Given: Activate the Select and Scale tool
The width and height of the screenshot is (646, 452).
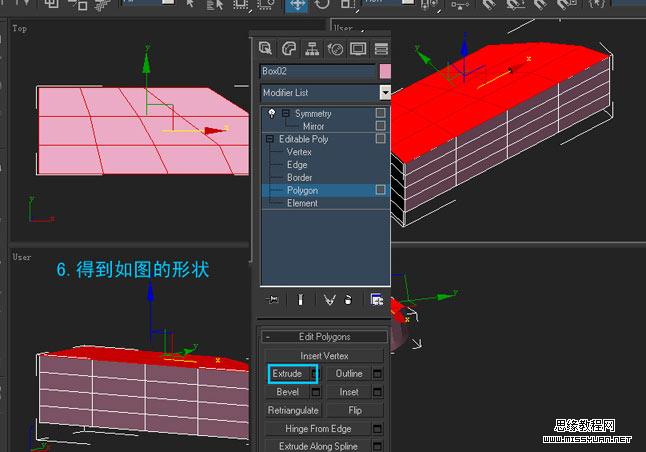Looking at the screenshot, I should click(x=347, y=5).
